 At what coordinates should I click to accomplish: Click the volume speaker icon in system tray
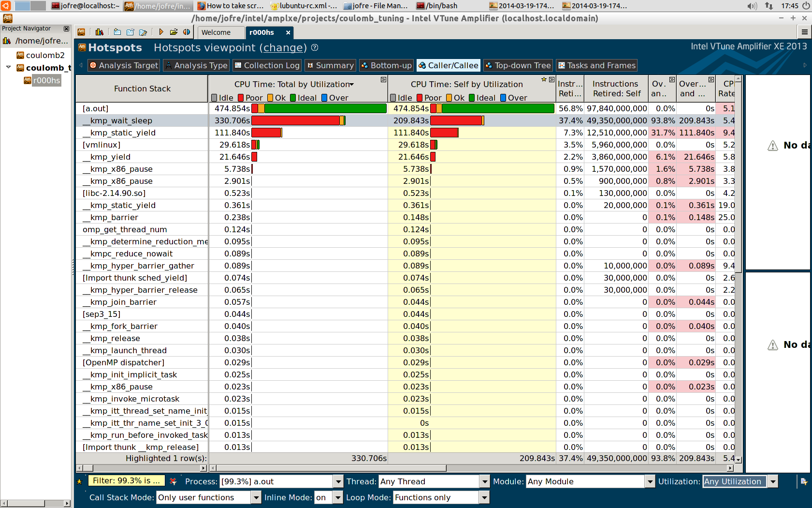point(752,6)
